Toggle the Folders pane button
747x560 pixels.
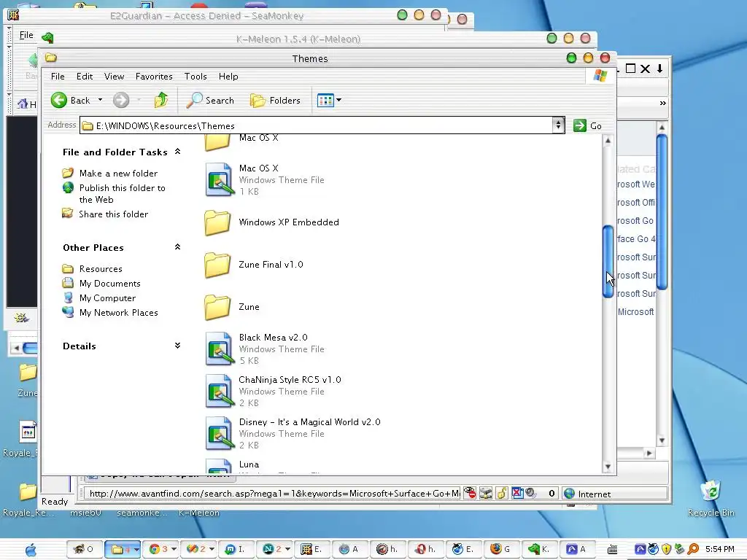pos(275,101)
